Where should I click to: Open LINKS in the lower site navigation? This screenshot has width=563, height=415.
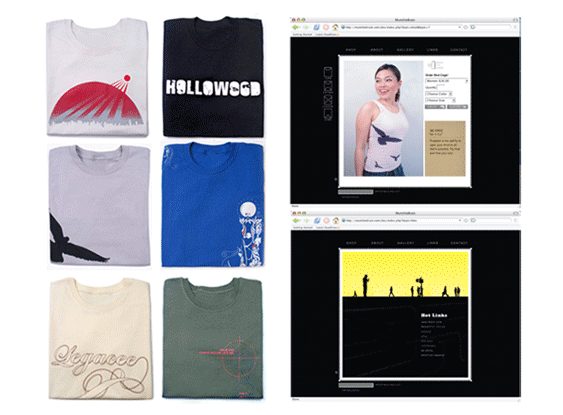[432, 243]
